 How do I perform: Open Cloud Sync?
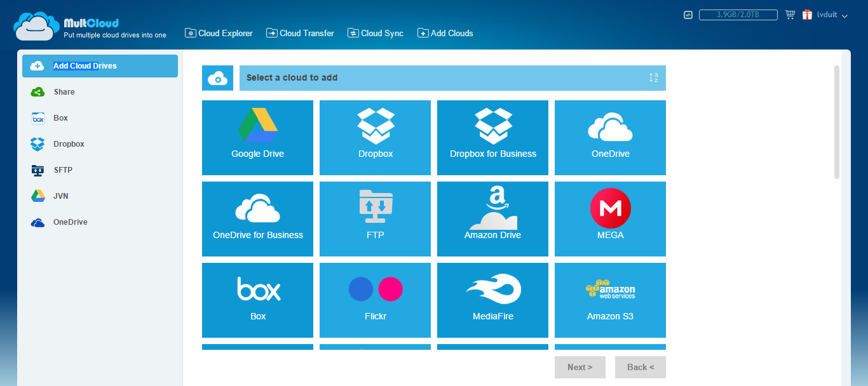tap(376, 33)
